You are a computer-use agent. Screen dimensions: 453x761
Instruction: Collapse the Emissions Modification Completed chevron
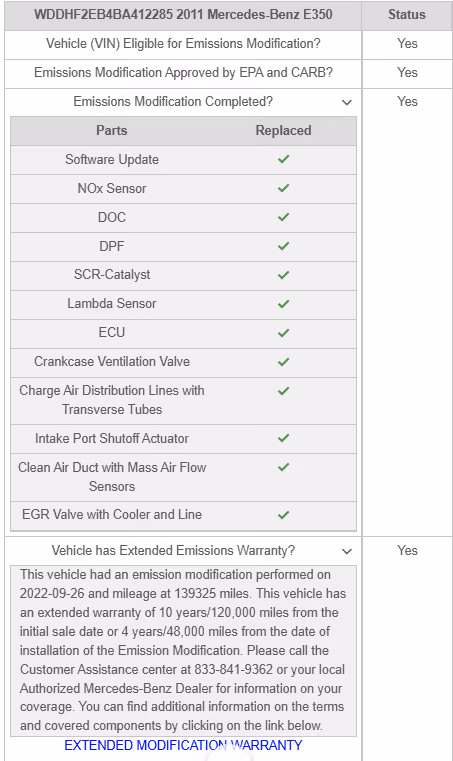347,102
